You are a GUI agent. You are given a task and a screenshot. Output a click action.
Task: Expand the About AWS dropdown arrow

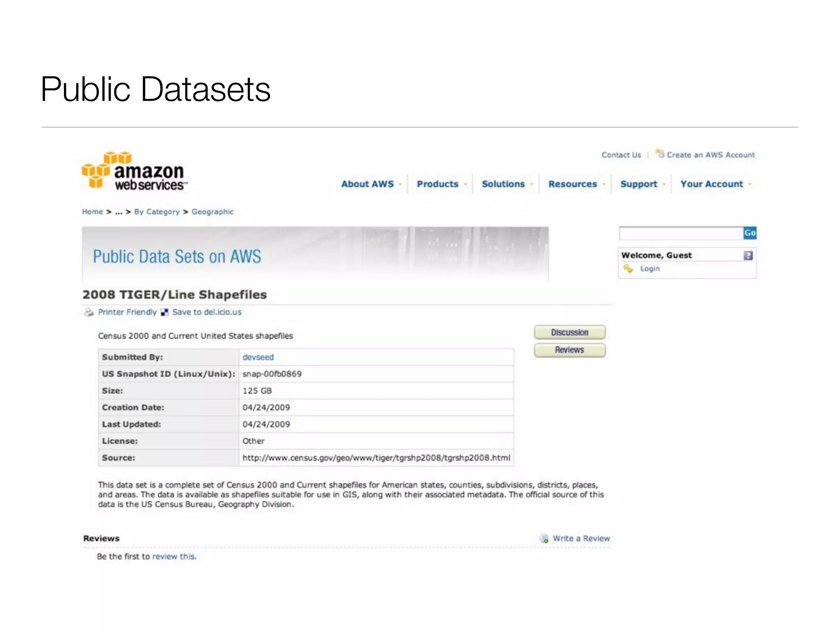tap(400, 185)
